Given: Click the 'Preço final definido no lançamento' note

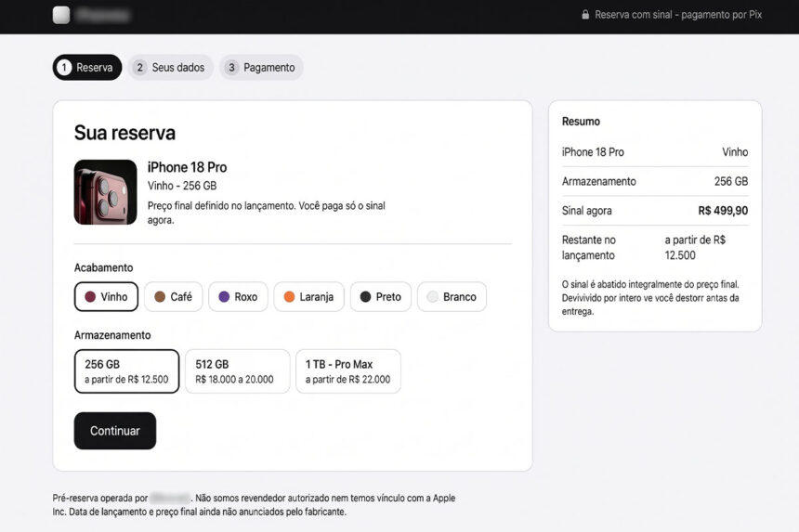Looking at the screenshot, I should 267,213.
